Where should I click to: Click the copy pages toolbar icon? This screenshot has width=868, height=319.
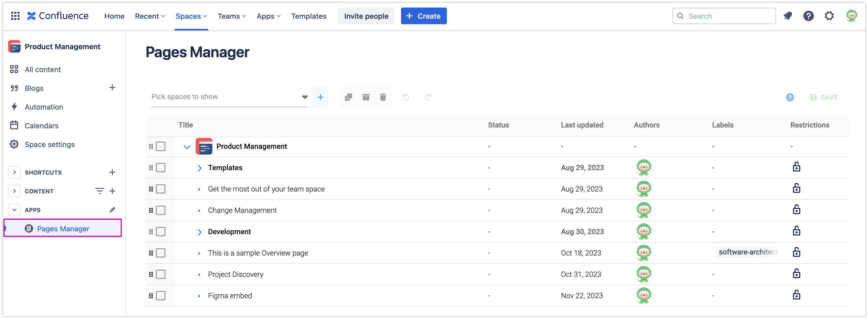(x=348, y=97)
